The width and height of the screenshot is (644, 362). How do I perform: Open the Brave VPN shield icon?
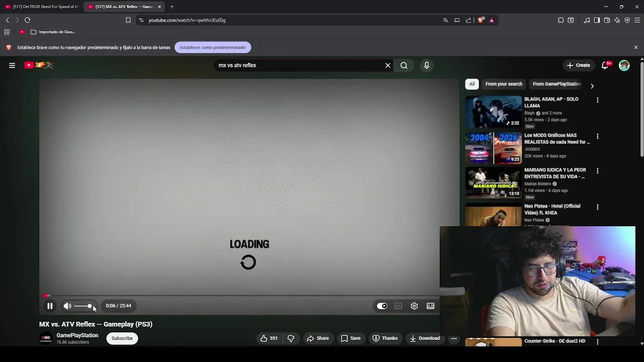coord(627,20)
